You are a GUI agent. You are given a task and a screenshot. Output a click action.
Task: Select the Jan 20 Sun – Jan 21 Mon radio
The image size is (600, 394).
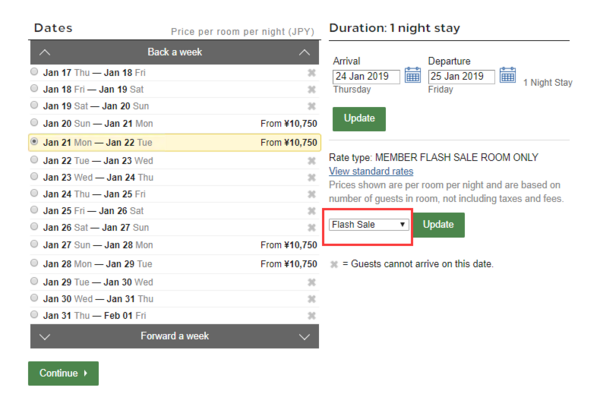[34, 122]
